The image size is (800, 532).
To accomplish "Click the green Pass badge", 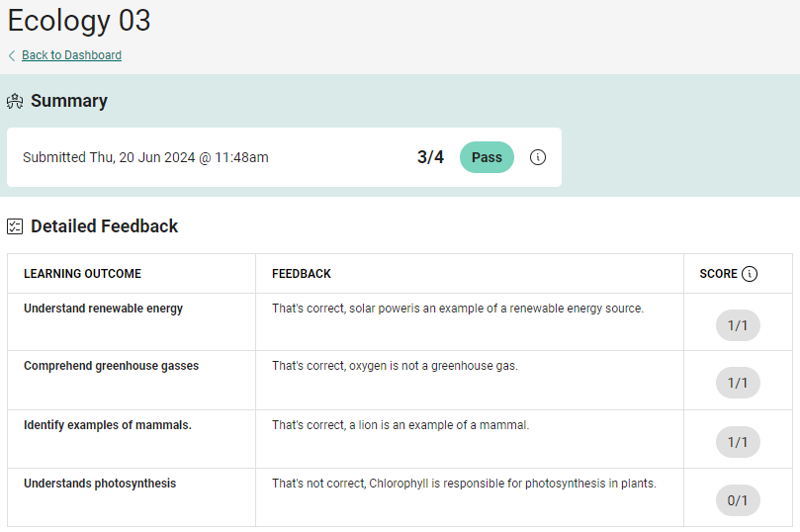I will point(487,157).
